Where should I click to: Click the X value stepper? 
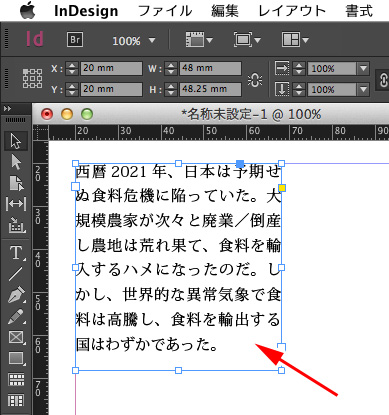[72, 68]
